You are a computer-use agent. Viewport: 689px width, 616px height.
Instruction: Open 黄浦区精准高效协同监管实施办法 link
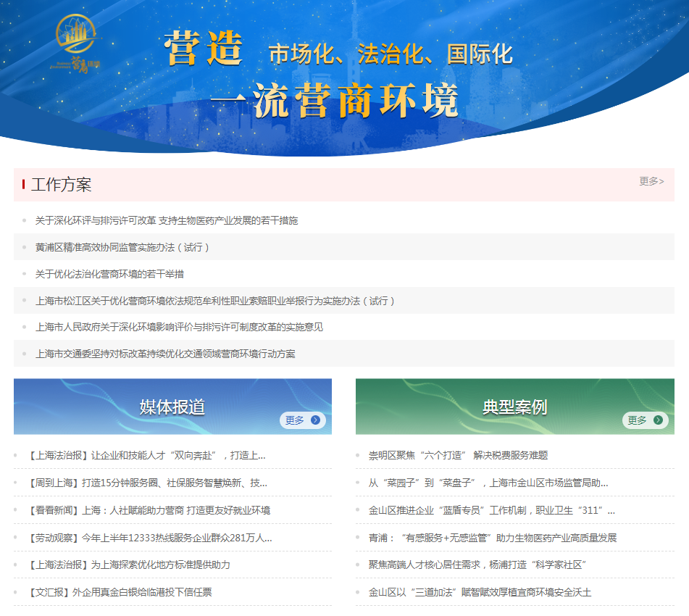coord(122,247)
